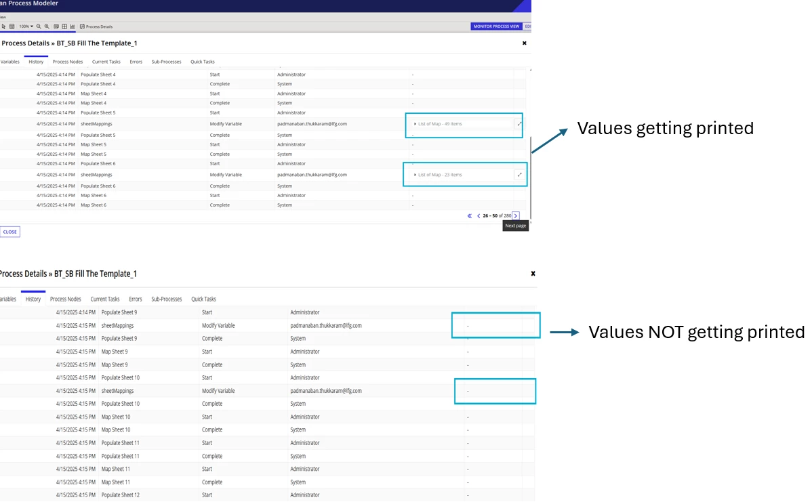
Task: Select the History tab in upper panel
Action: pos(36,62)
